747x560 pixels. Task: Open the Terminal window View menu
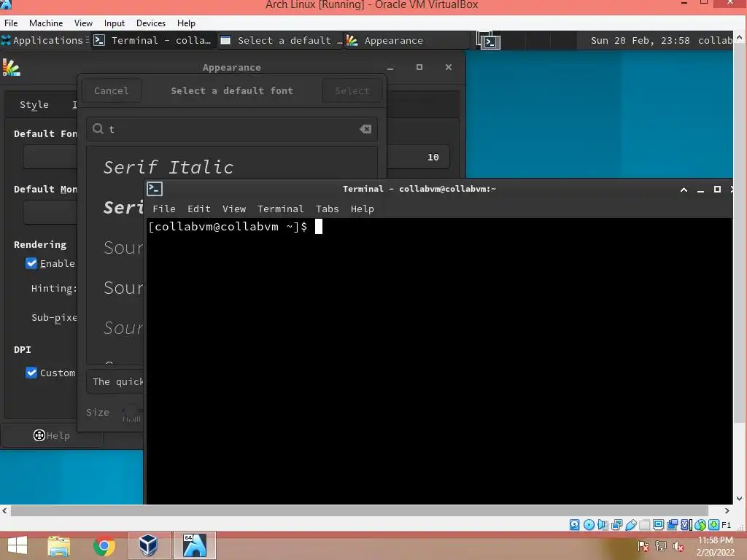coord(234,209)
